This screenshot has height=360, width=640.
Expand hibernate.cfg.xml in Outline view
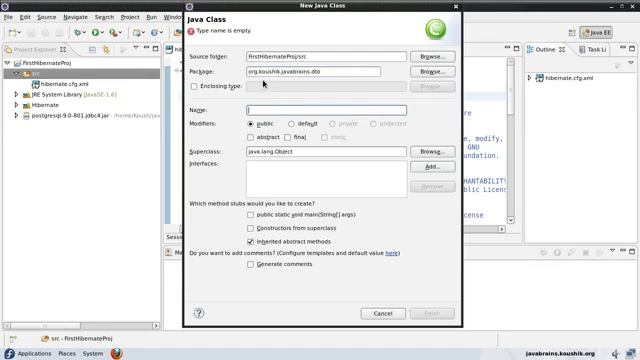529,78
